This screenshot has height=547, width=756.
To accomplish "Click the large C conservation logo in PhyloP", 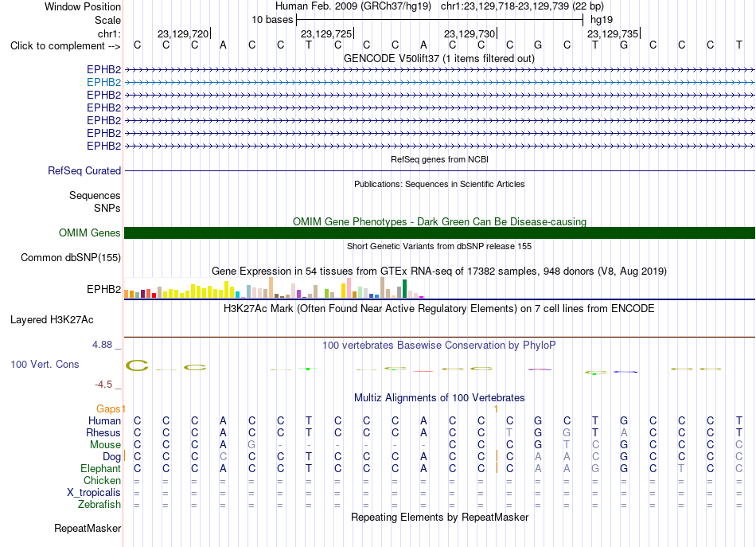I will click(137, 365).
